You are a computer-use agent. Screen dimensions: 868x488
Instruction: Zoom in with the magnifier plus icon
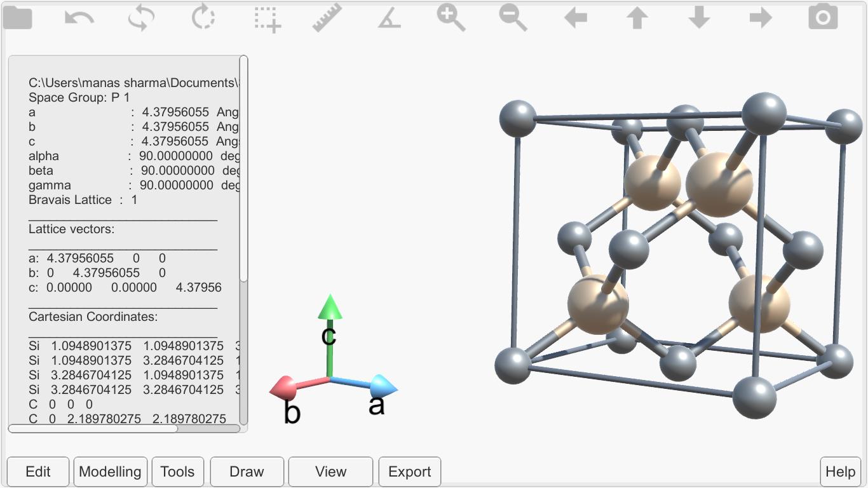pyautogui.click(x=451, y=17)
